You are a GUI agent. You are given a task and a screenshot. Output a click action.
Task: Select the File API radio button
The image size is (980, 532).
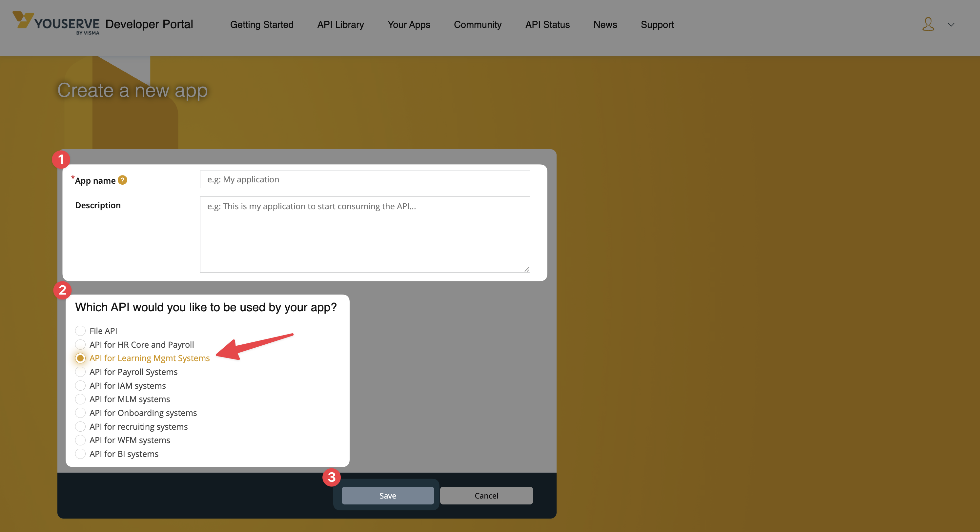point(80,331)
